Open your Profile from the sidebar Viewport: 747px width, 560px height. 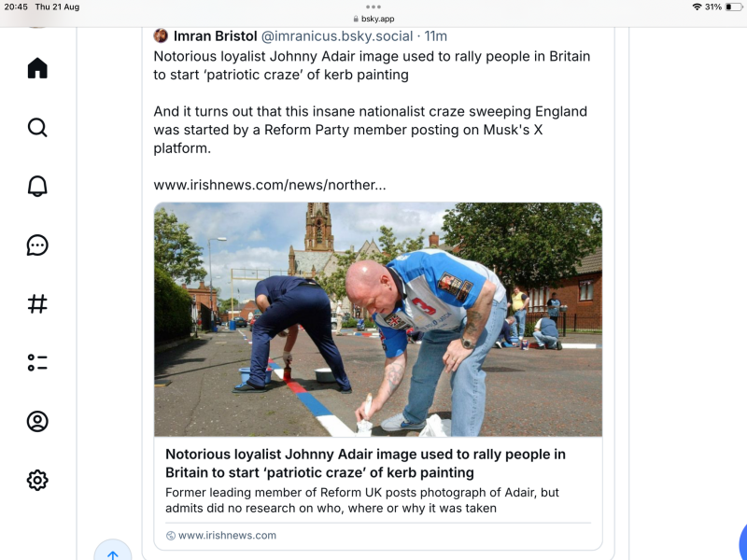37,421
